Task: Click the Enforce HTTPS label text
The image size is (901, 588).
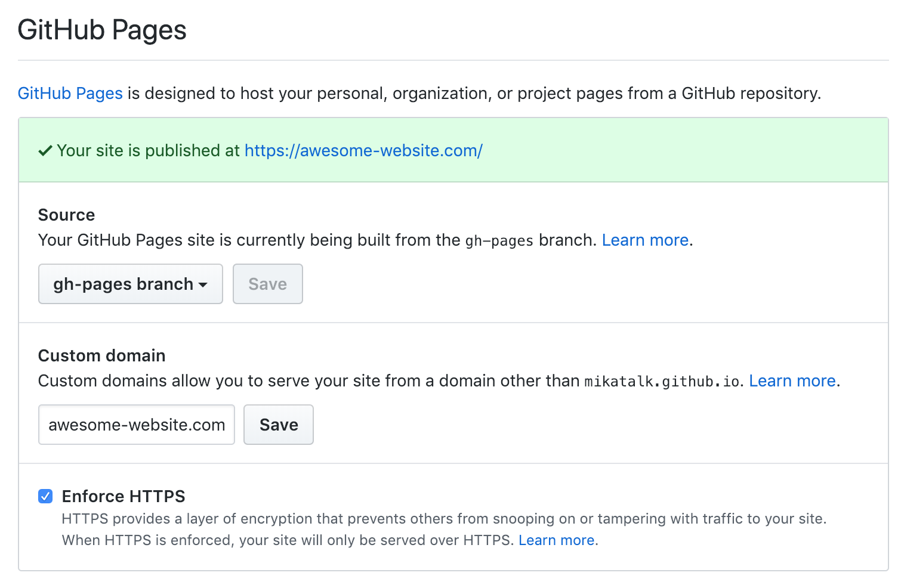Action: click(124, 496)
